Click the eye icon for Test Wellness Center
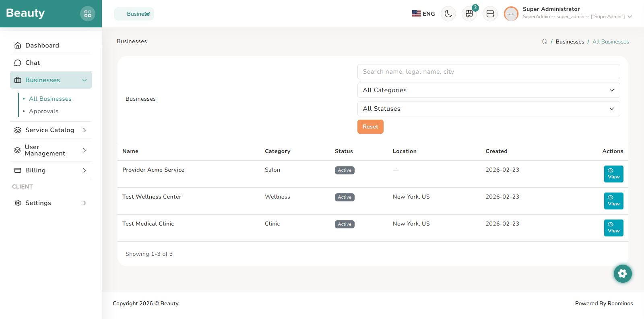This screenshot has height=319, width=644. tap(611, 197)
